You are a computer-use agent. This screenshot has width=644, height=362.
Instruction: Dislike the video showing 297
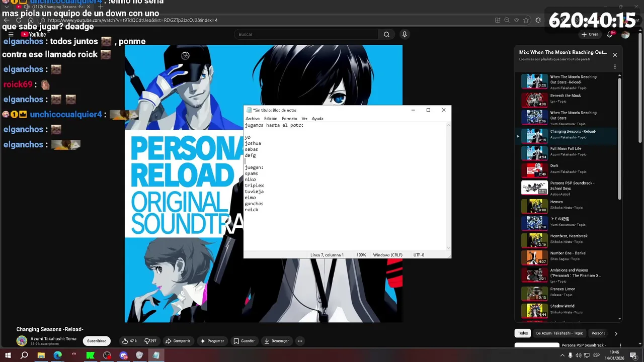[x=150, y=341]
